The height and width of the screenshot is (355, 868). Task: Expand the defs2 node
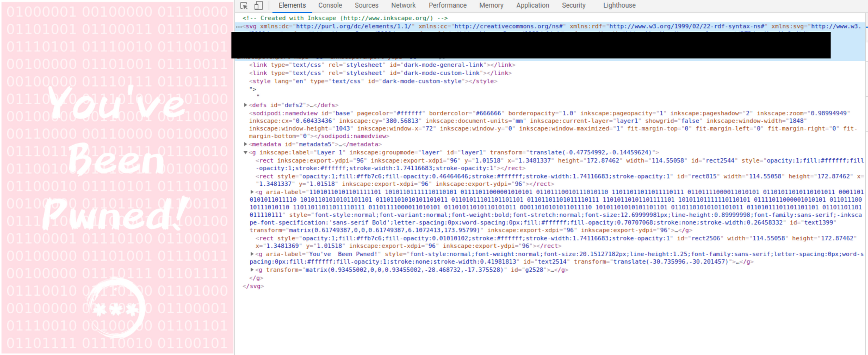point(246,105)
